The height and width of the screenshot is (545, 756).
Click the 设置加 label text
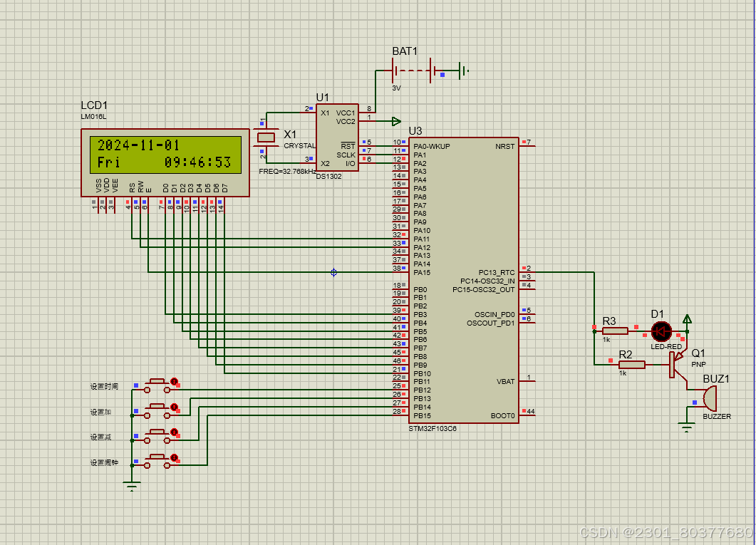[x=100, y=412]
